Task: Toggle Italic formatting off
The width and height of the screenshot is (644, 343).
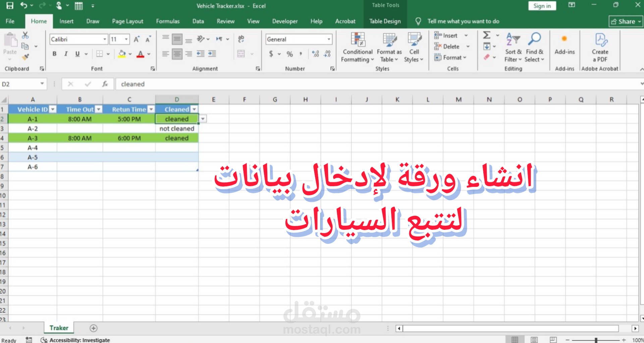Action: (x=66, y=54)
